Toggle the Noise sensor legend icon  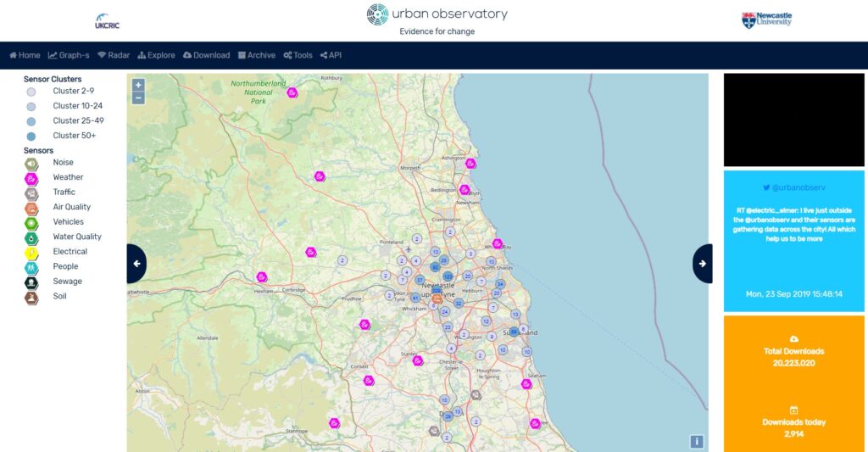(x=31, y=164)
